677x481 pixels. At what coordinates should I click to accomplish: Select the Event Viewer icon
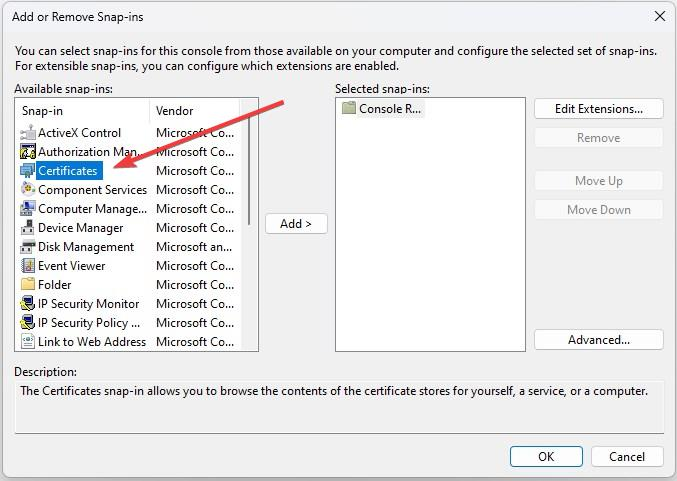click(28, 266)
